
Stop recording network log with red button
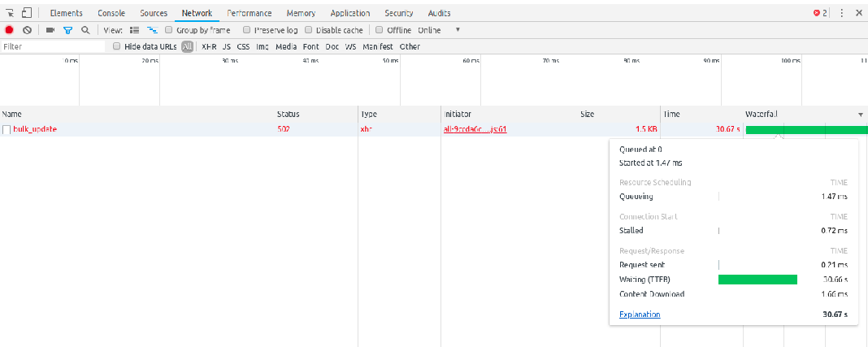tap(9, 30)
